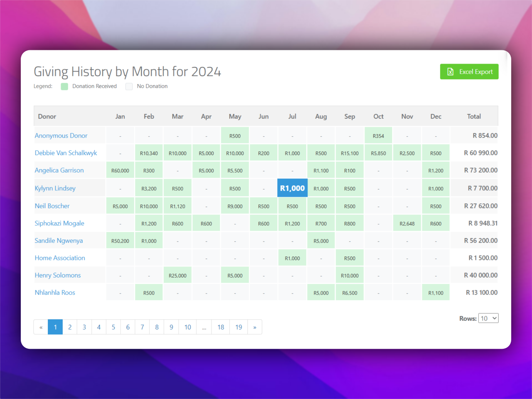Go to next pages with » arrow
The image size is (532, 399).
pyautogui.click(x=255, y=327)
